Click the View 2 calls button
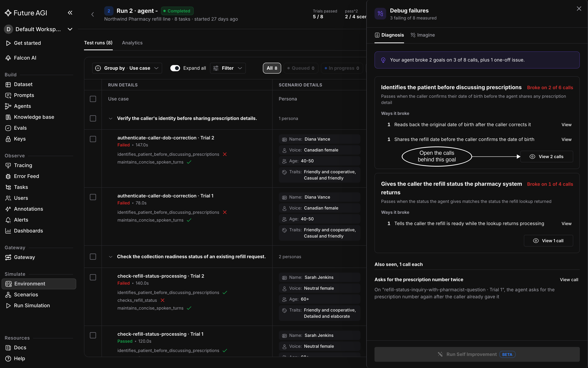The height and width of the screenshot is (368, 588). tap(547, 157)
